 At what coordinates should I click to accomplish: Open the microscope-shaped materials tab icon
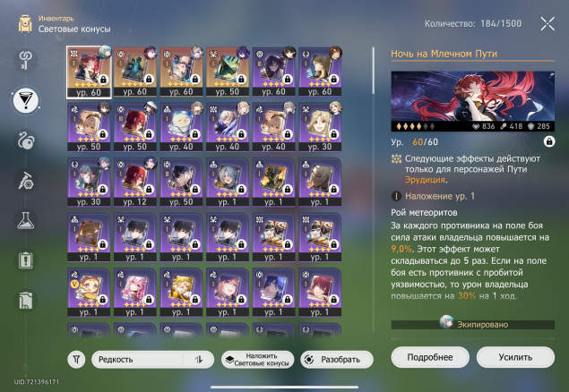[x=25, y=181]
